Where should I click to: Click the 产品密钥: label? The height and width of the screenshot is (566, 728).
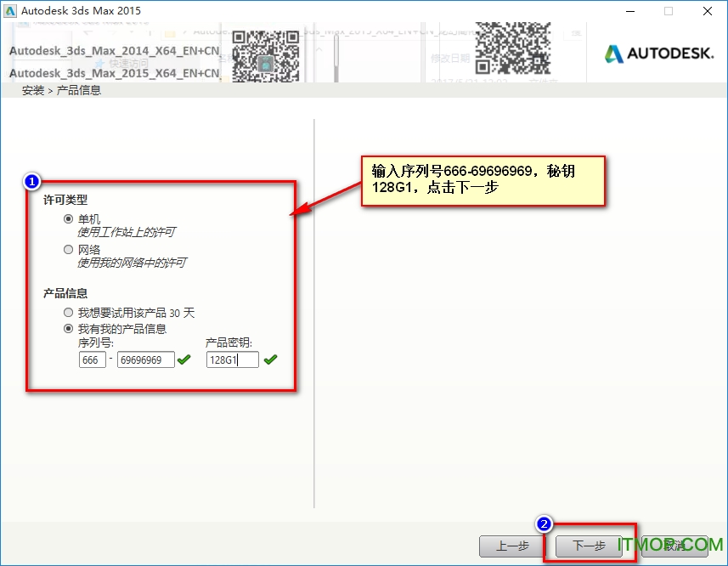click(229, 342)
